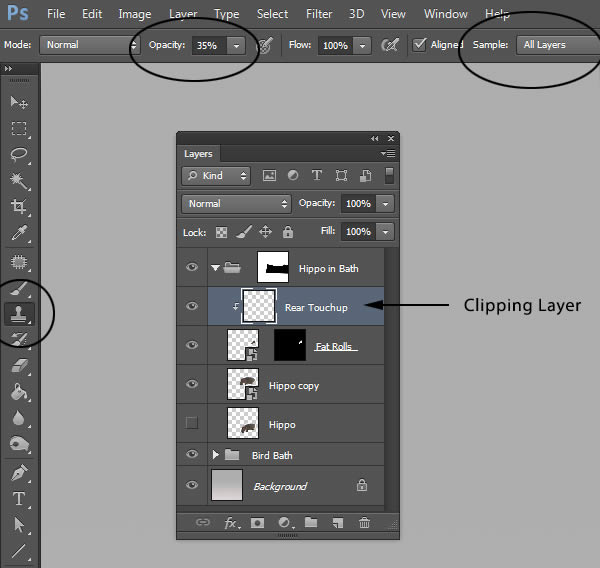Select the Lasso tool
The image size is (600, 568).
(x=19, y=155)
